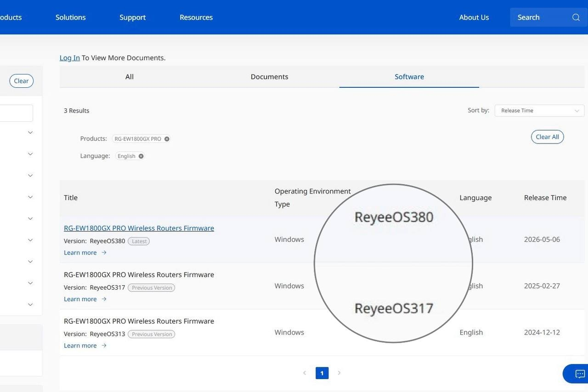
Task: Go to the previous results page arrow
Action: click(x=305, y=373)
